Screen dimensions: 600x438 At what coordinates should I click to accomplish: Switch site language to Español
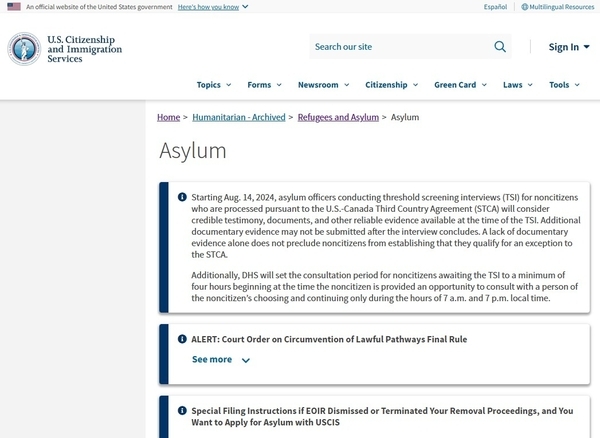point(495,7)
